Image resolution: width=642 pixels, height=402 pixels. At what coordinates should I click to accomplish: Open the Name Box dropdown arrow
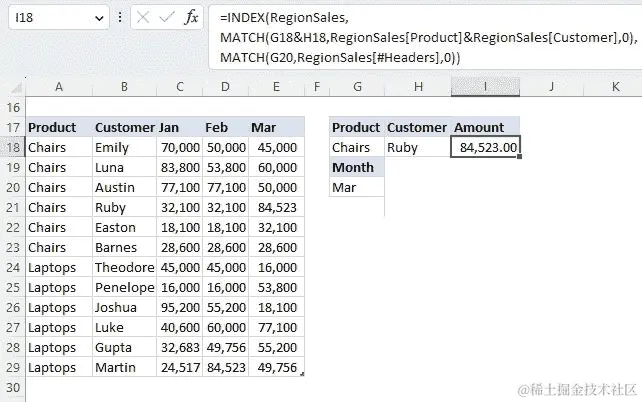tap(100, 18)
